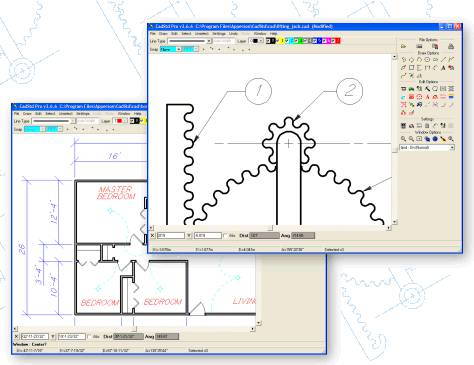Click the zoom in magnifier in Window Options
The width and height of the screenshot is (474, 365).
(x=404, y=139)
